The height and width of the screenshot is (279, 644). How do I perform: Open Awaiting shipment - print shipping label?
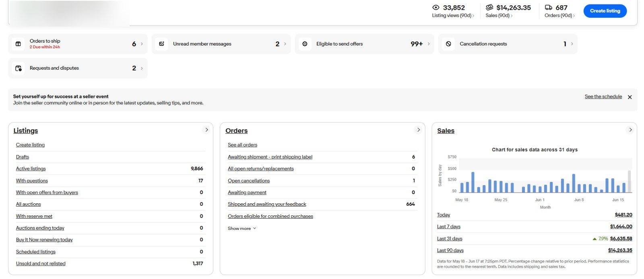point(270,157)
